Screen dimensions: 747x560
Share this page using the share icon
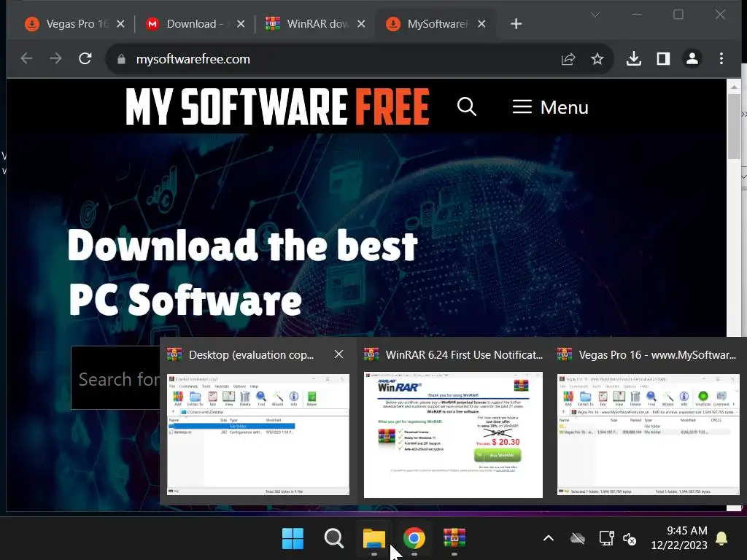click(x=568, y=59)
